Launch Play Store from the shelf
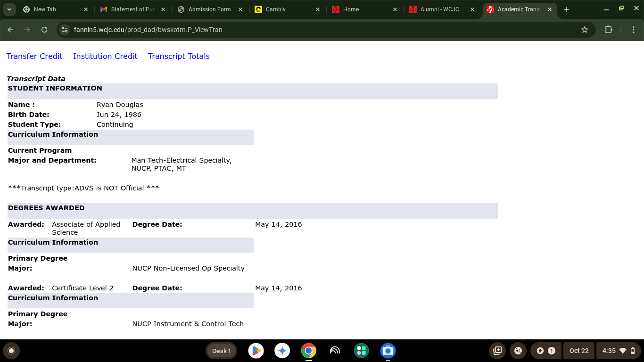644x362 pixels. click(256, 351)
